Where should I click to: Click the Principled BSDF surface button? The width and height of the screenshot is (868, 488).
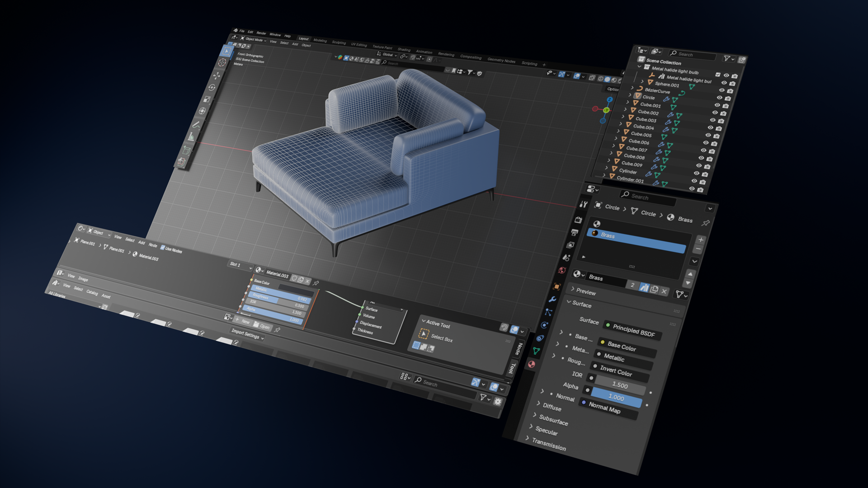[x=633, y=331]
